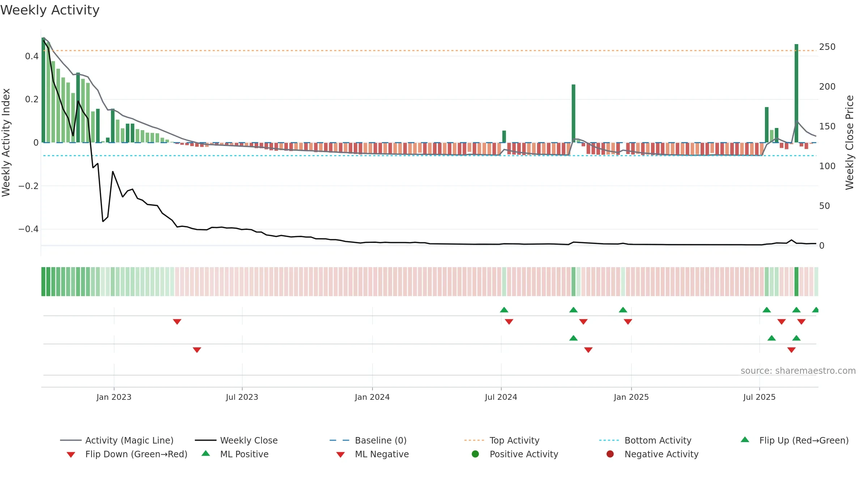This screenshot has width=868, height=488.
Task: Click the Jul 2023 x-axis label
Action: tap(242, 397)
